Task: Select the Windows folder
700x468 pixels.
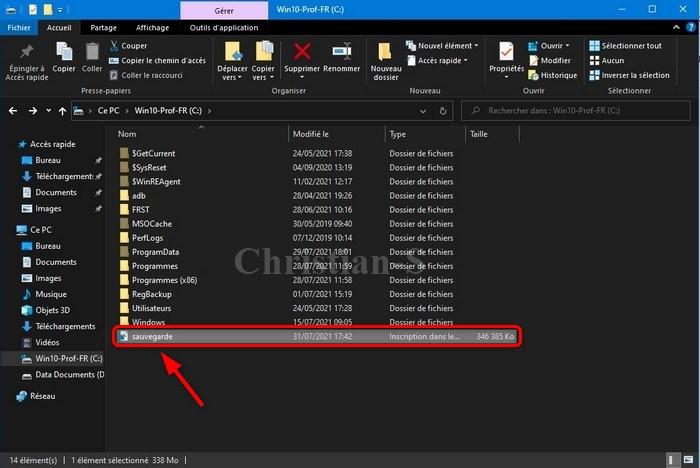Action: (148, 322)
